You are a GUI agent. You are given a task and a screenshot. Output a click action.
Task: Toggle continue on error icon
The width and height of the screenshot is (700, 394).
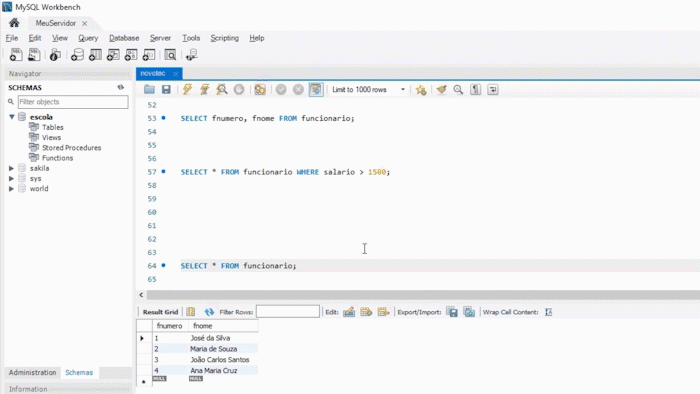click(x=260, y=89)
